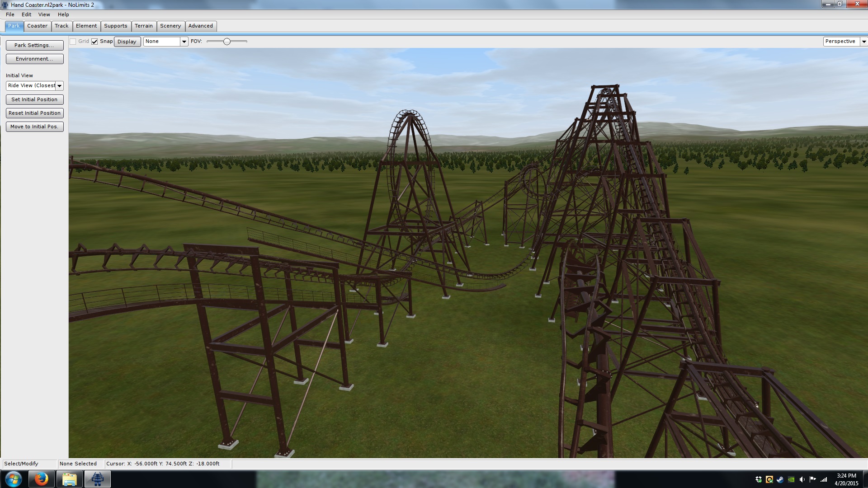This screenshot has height=488, width=868.
Task: Enable the Grid checkbox
Action: click(x=73, y=42)
